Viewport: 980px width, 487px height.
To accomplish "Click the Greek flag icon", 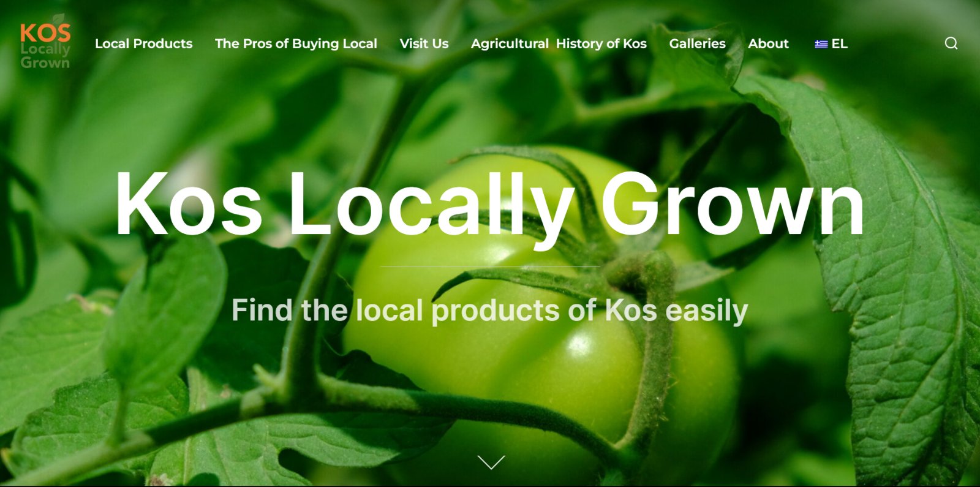I will point(821,44).
